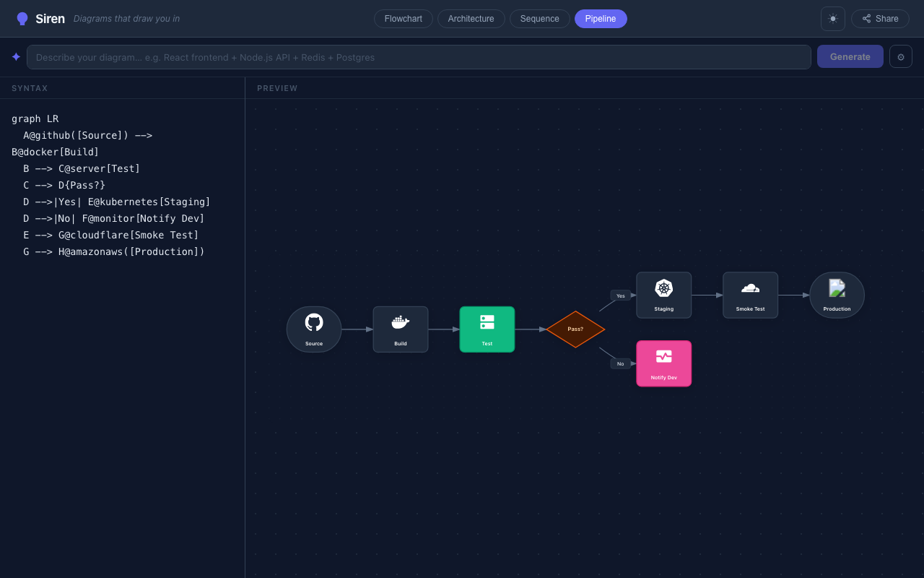The width and height of the screenshot is (924, 578).
Task: Click the Kubernetes icon in Staging node
Action: point(664,288)
